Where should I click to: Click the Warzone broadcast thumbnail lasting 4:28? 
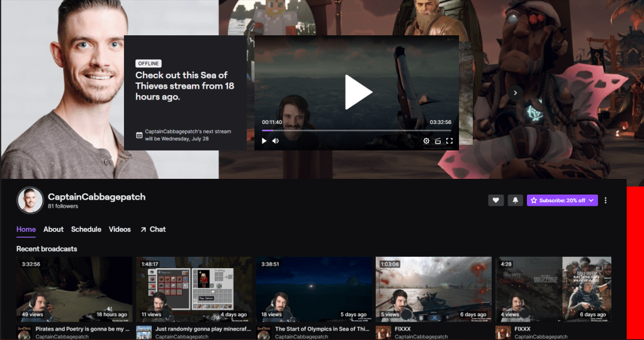coord(553,288)
